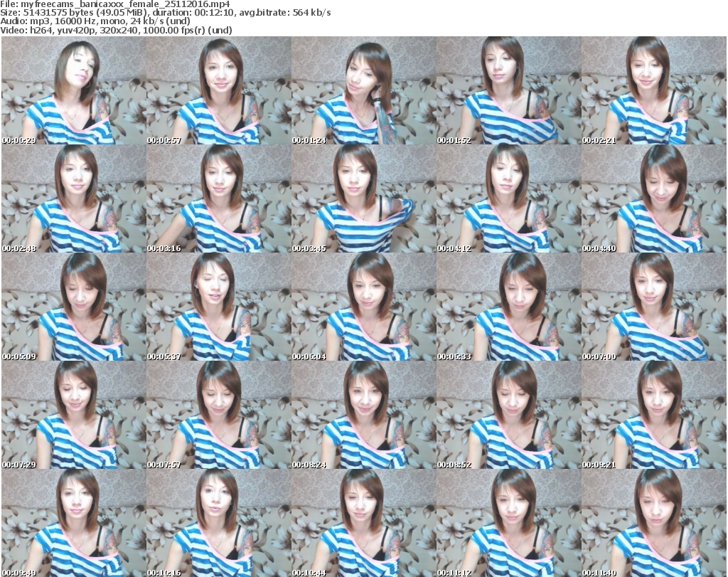Click the frame with timestamp 00:05:09
Viewport: 728px width, 577px height.
[74, 307]
